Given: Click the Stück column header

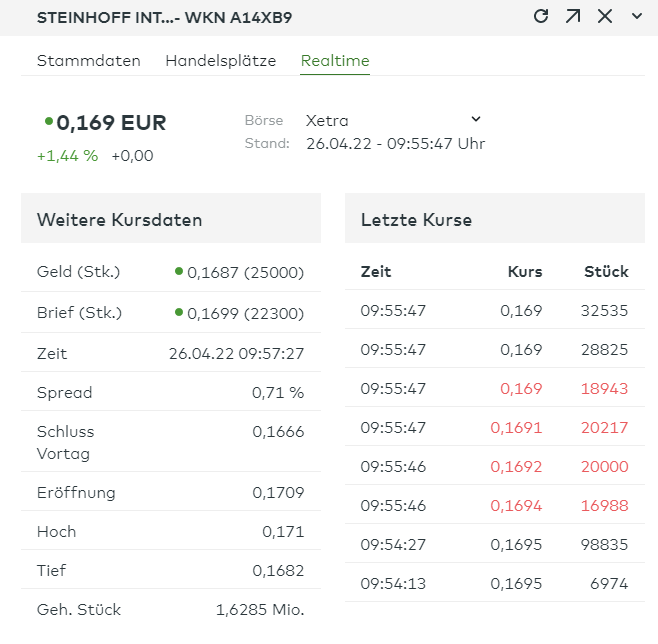Looking at the screenshot, I should 606,271.
